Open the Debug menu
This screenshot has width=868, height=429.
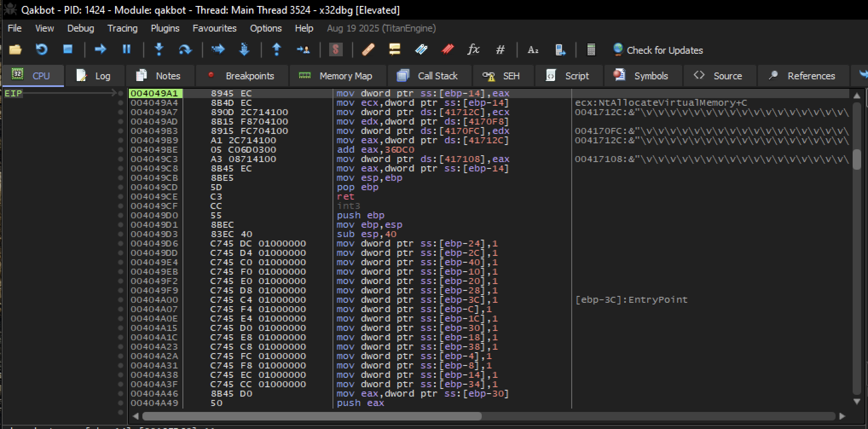81,28
